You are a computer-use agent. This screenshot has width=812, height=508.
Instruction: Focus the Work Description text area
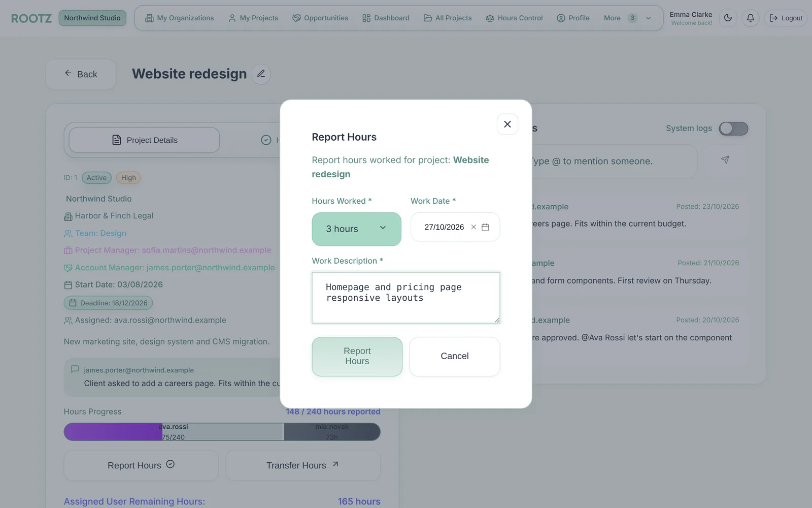(x=405, y=298)
